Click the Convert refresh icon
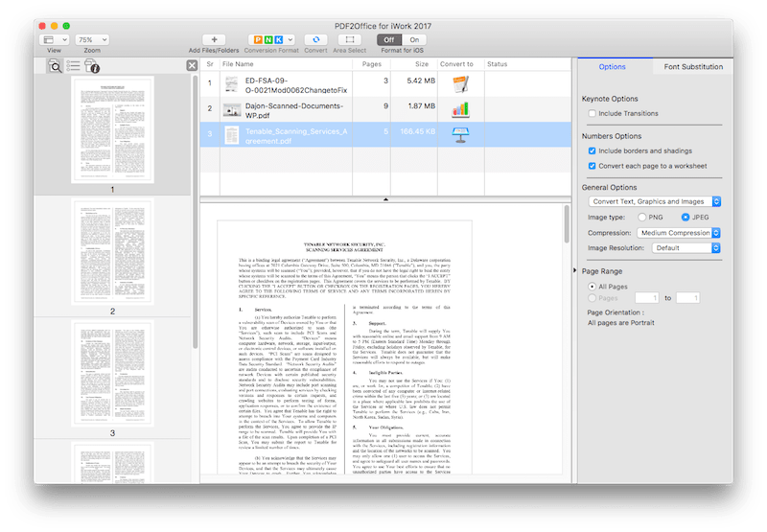Viewport: 767px width, 532px height. point(316,39)
